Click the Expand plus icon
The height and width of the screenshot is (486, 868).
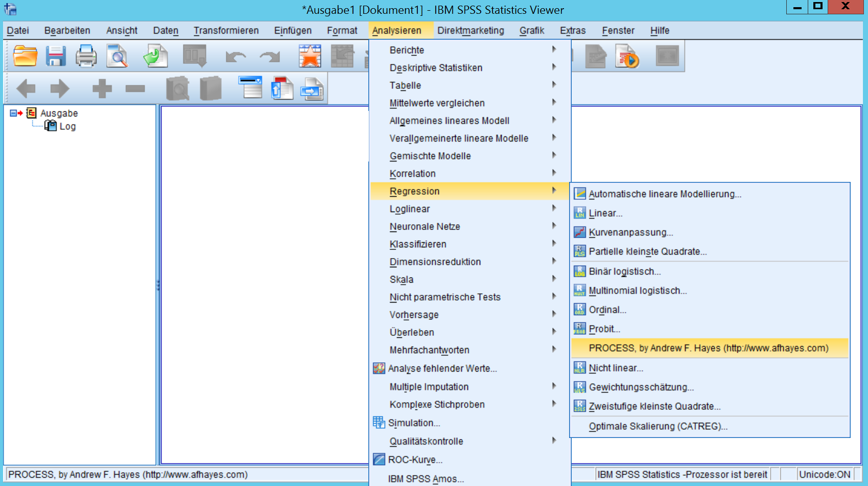[102, 88]
